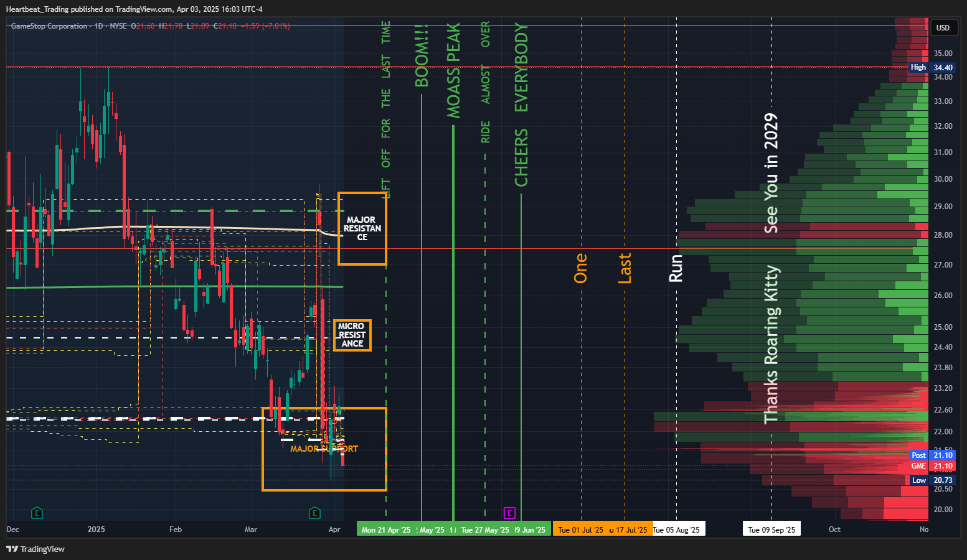This screenshot has height=560, width=967.
Task: Click the 22.60 price axis value
Action: click(x=943, y=410)
